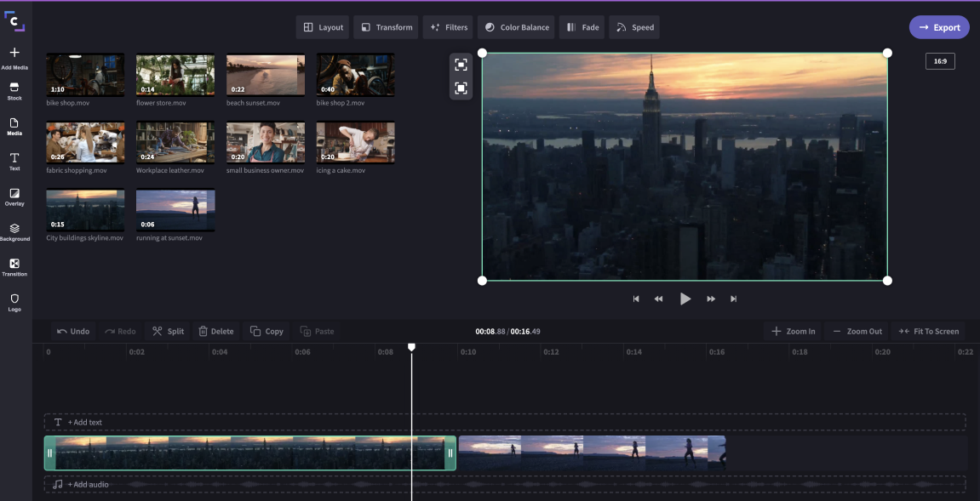Screen dimensions: 980x501
Task: Click the fit-to-frame icon beside preview
Action: (x=461, y=65)
